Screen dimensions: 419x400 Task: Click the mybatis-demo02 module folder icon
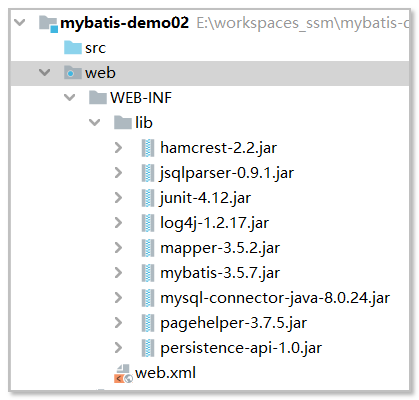(x=49, y=24)
